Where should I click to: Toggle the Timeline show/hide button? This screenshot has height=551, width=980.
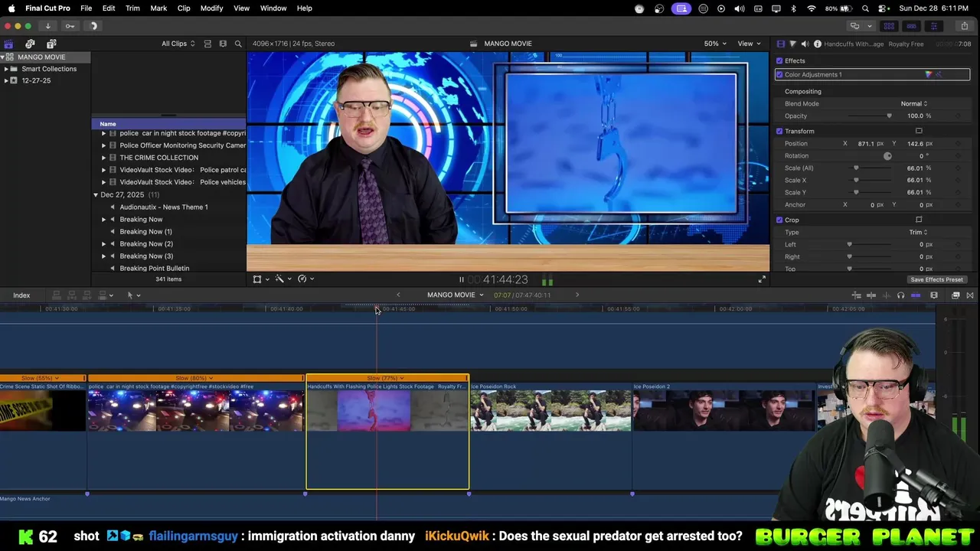point(911,26)
